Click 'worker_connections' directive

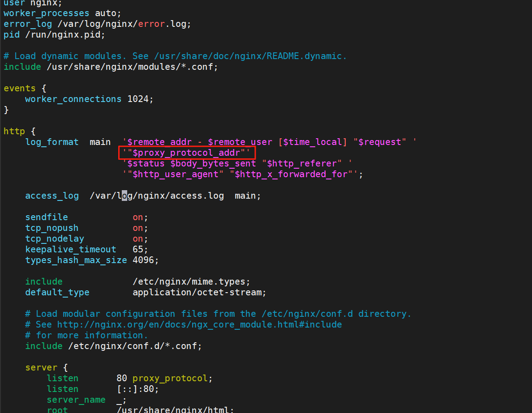tap(73, 99)
